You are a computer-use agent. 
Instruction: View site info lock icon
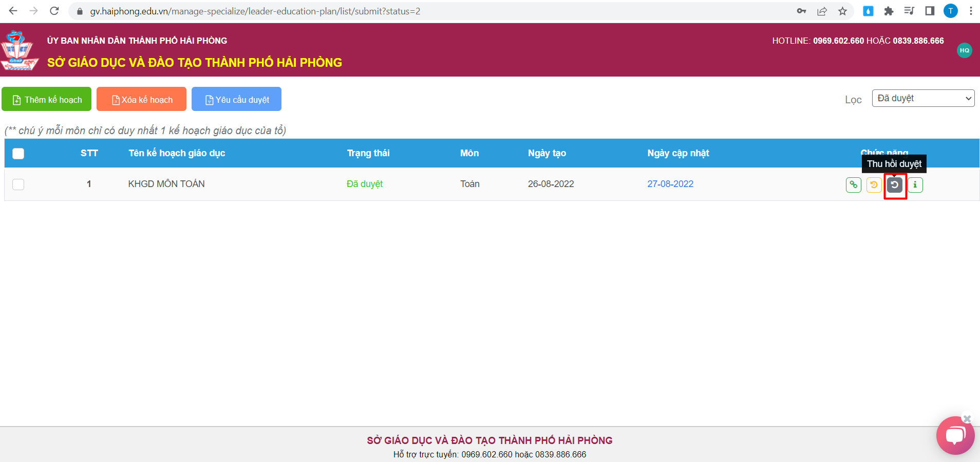[80, 11]
